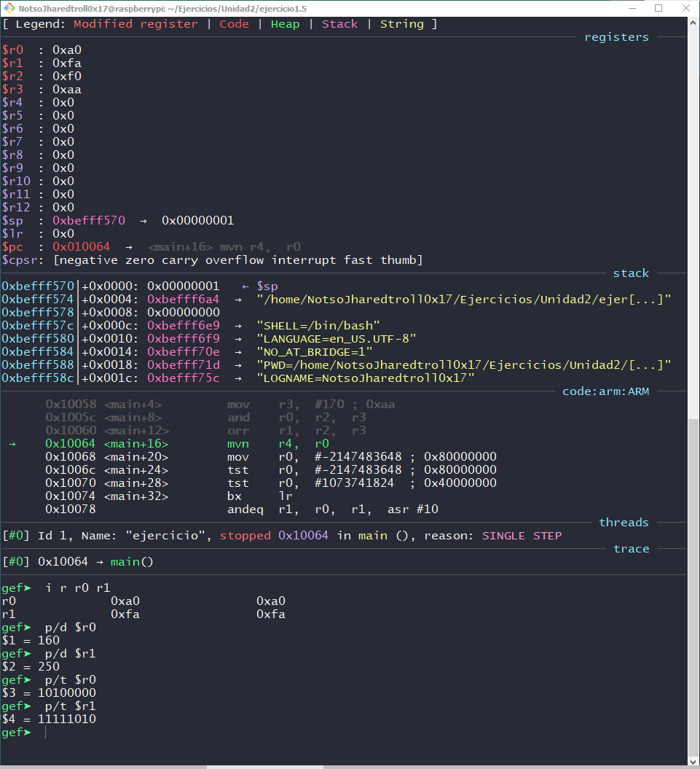Click the 'stack' section header
Image resolution: width=700 pixels, height=769 pixels.
630,273
